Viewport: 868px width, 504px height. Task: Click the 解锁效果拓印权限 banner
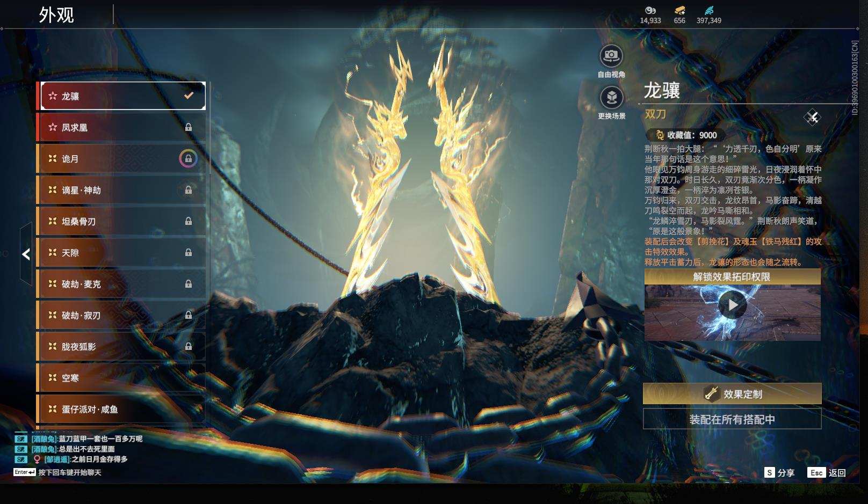[x=732, y=276]
